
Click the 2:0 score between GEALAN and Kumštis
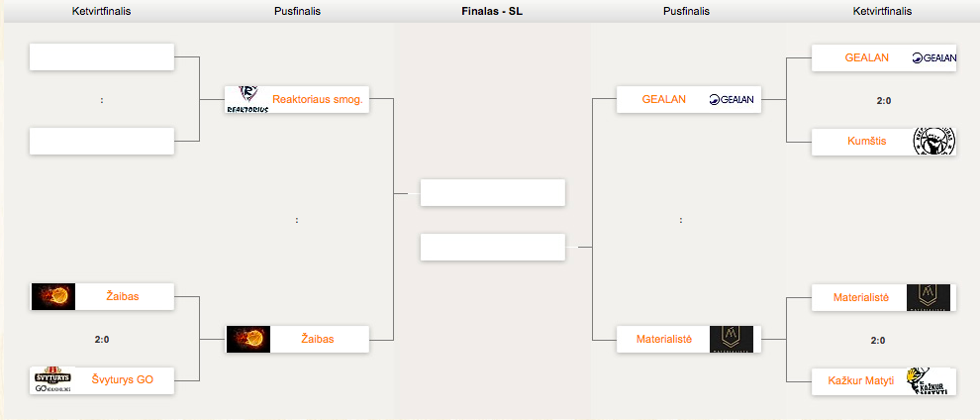884,100
